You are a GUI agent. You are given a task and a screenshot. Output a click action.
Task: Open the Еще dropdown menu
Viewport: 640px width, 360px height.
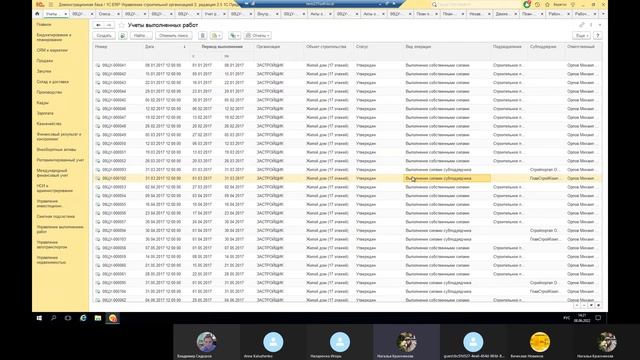(582, 36)
